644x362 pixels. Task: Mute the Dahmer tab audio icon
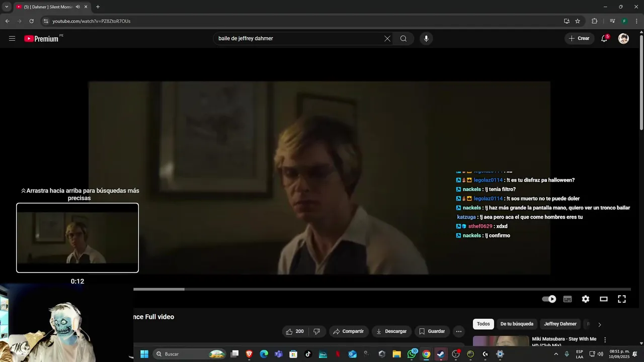77,7
